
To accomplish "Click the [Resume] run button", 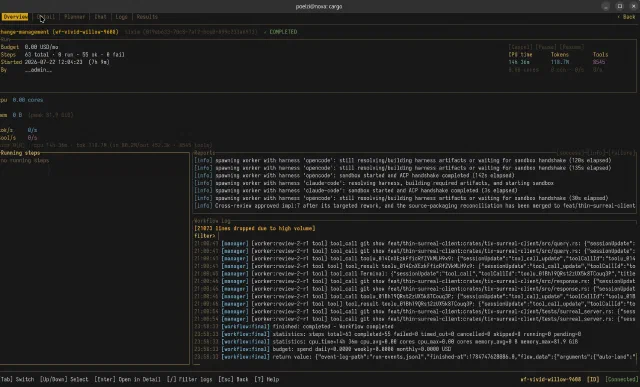I will click(x=572, y=47).
